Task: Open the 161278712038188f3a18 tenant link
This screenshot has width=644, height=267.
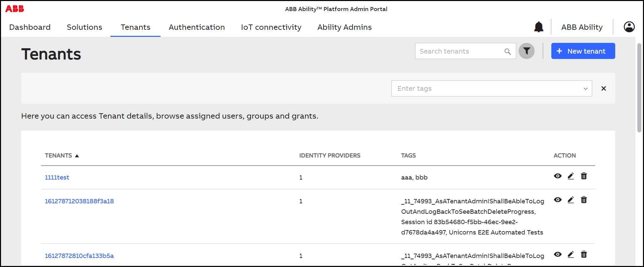Action: [x=79, y=201]
